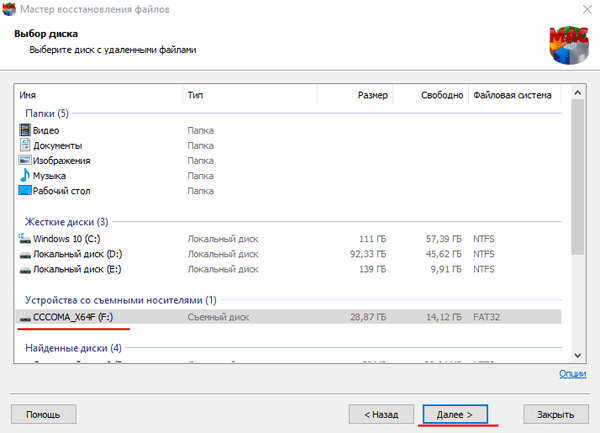Click the Закрыть button
Image resolution: width=600 pixels, height=433 pixels.
coord(556,414)
